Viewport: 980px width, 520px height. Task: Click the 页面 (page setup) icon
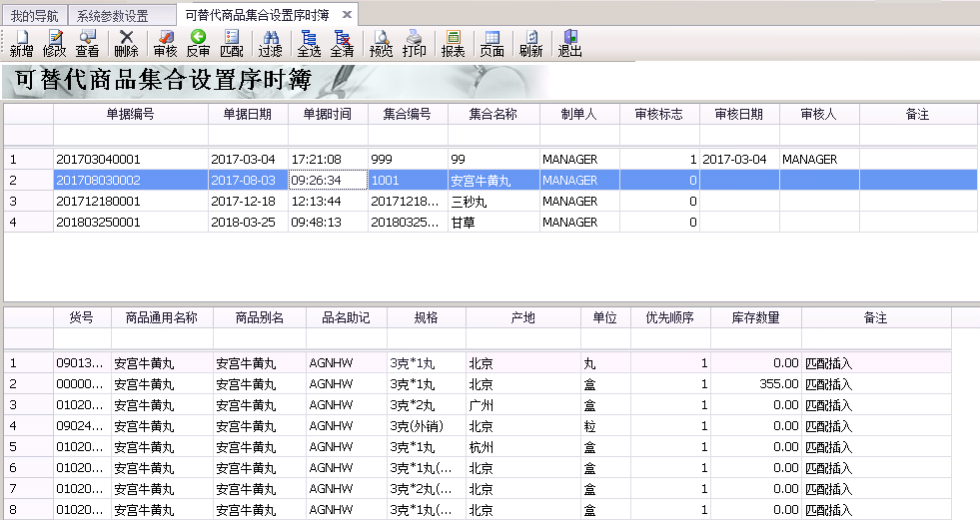coord(491,44)
